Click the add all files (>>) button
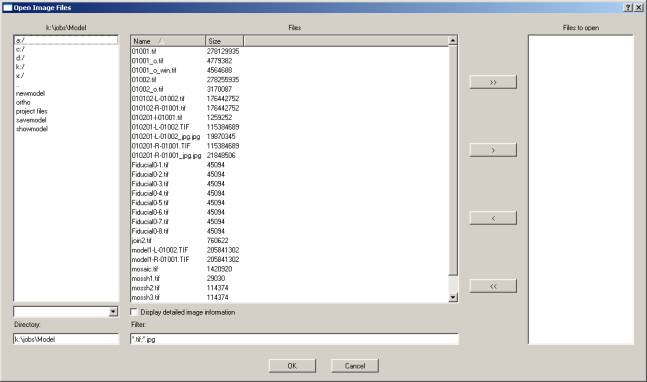Screen dimensions: 647x382 tap(493, 82)
